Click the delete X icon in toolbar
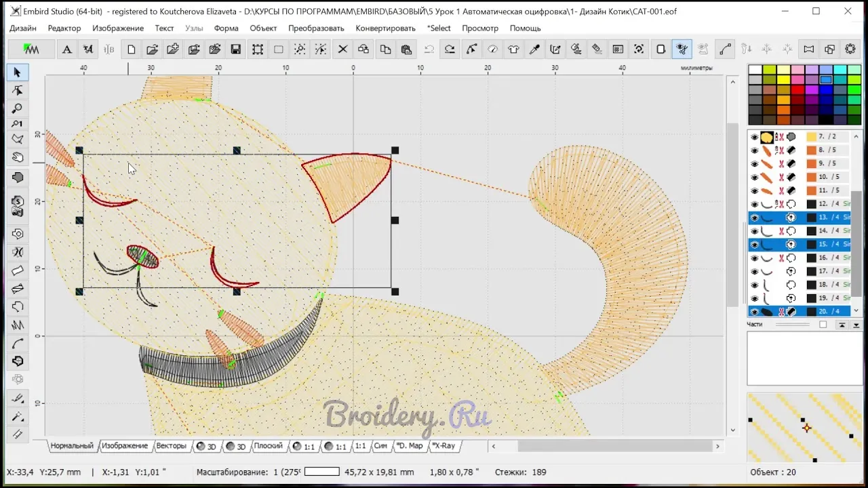The height and width of the screenshot is (488, 868). pyautogui.click(x=342, y=49)
